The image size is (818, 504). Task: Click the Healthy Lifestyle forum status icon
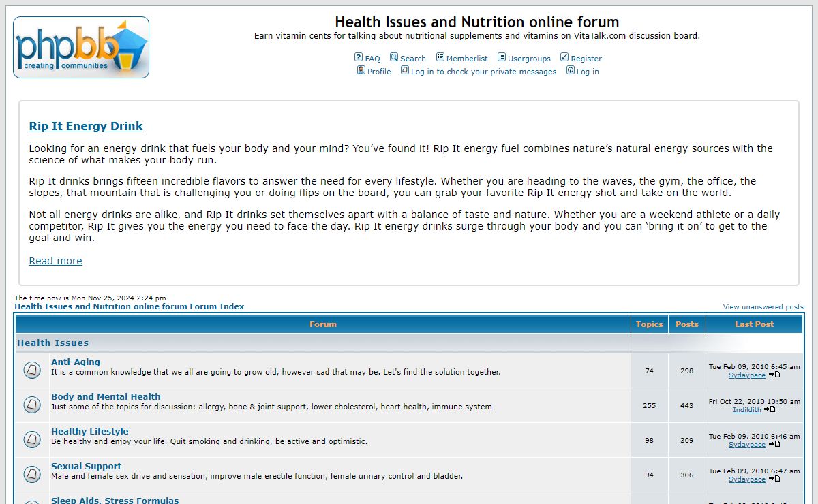32,440
